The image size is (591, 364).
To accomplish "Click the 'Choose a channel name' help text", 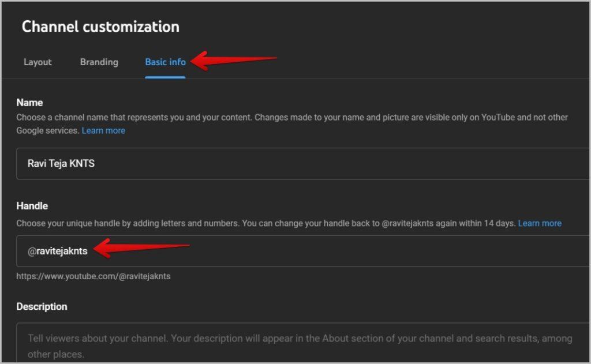I will 292,124.
